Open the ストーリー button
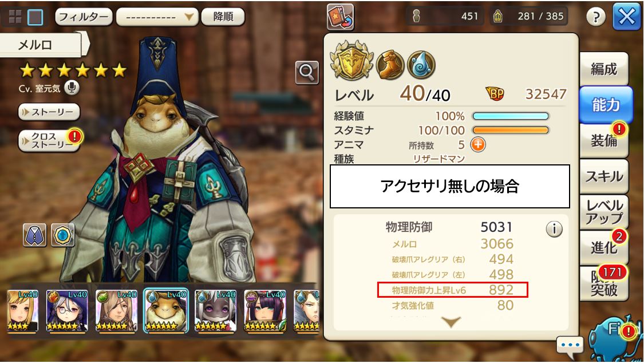Image resolution: width=644 pixels, height=363 pixels. tap(49, 112)
